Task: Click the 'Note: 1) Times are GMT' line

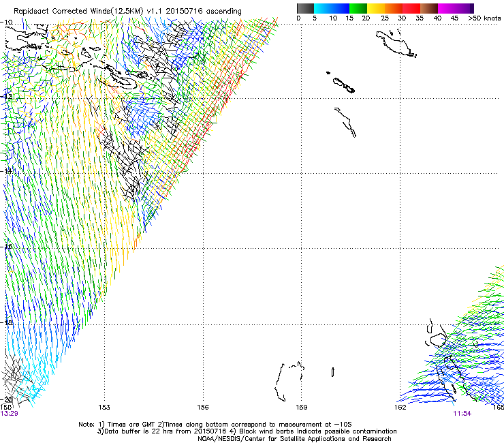Action: click(x=215, y=425)
